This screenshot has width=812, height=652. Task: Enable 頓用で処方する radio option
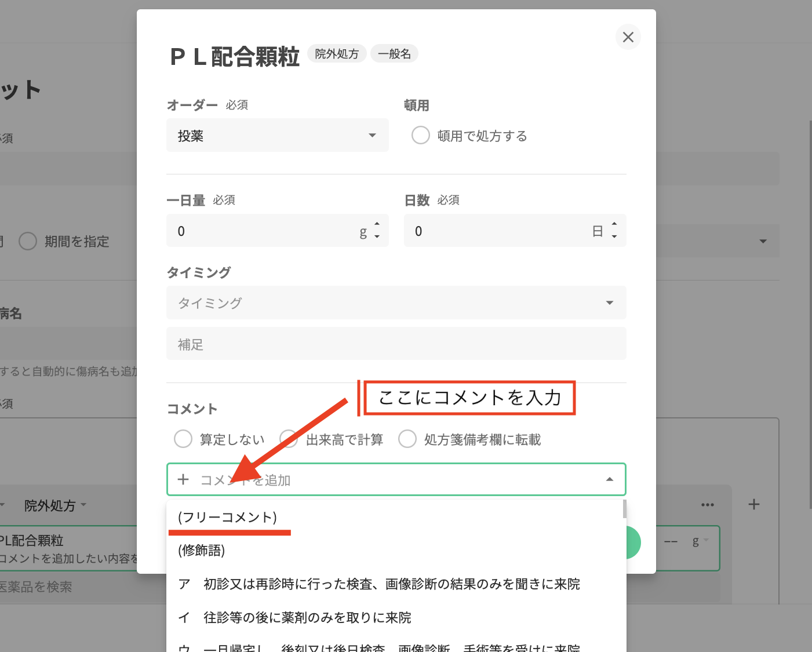coord(420,136)
